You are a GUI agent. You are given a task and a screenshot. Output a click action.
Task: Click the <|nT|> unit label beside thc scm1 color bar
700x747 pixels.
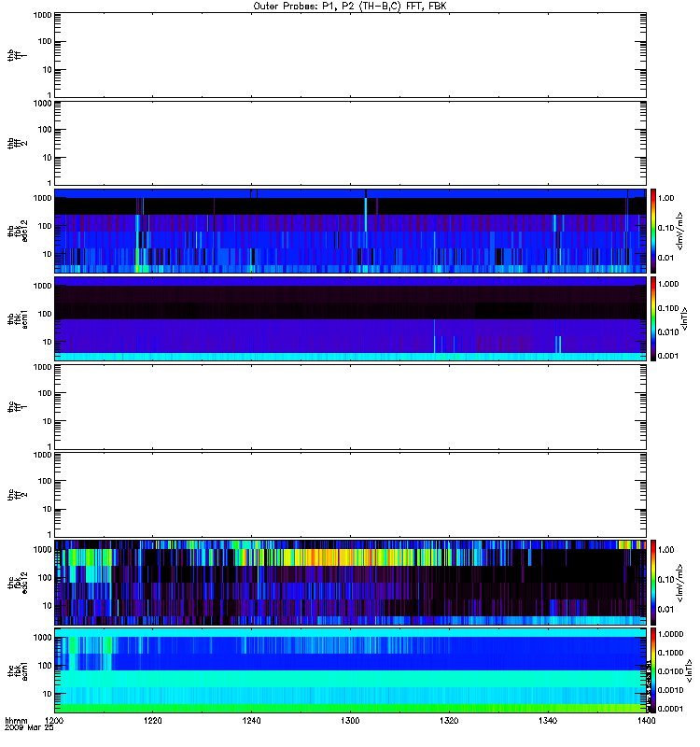(689, 670)
